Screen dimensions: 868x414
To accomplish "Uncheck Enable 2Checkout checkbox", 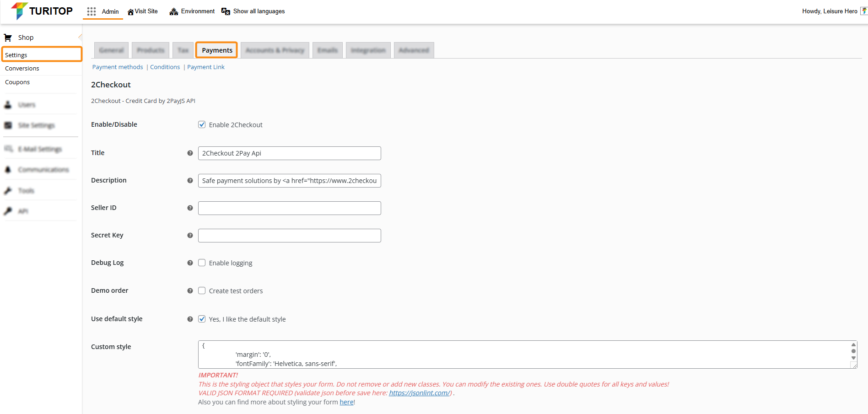I will [202, 124].
